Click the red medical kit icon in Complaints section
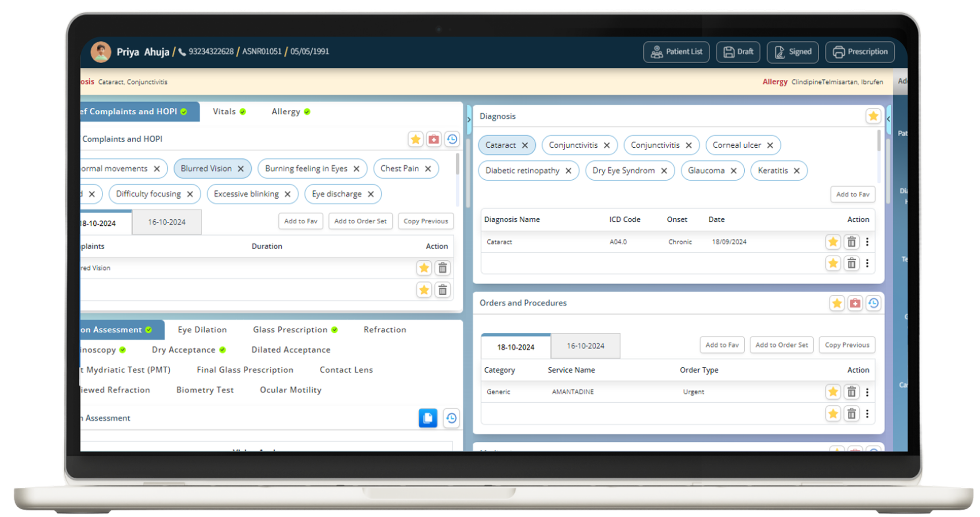 click(434, 139)
